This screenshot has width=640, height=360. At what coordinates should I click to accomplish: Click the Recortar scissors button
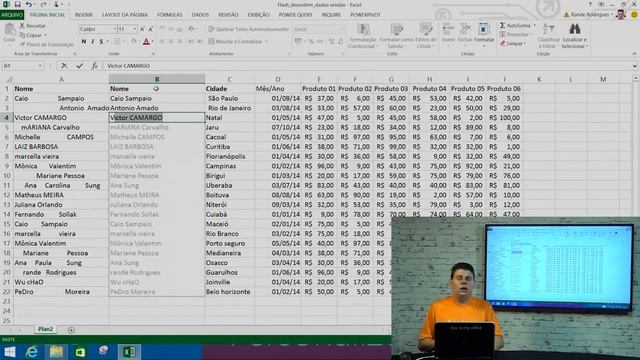(32, 26)
